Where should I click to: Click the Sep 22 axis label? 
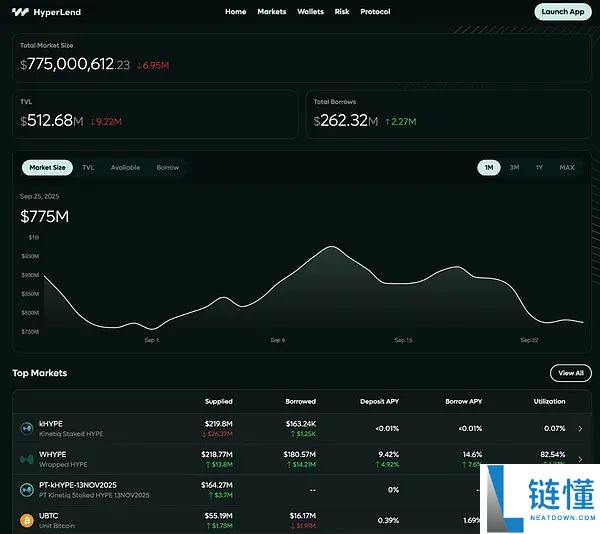[x=529, y=340]
